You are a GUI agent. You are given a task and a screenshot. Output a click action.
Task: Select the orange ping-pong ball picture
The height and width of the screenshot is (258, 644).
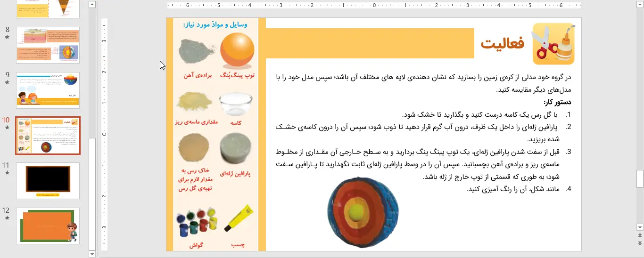237,50
